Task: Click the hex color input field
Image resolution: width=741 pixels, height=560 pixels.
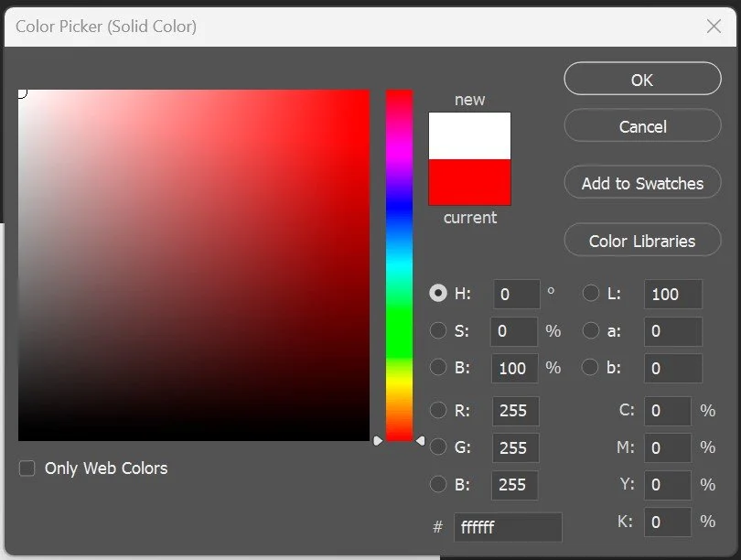Action: pos(508,527)
